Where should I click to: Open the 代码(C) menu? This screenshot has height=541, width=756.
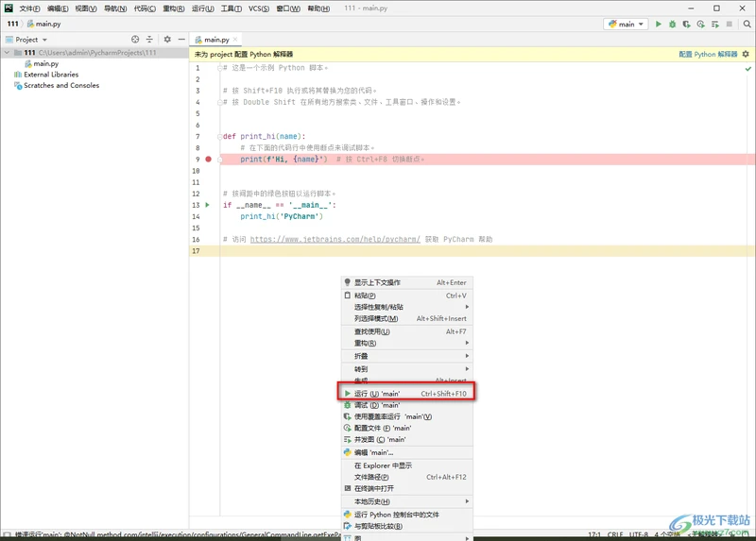pos(145,8)
